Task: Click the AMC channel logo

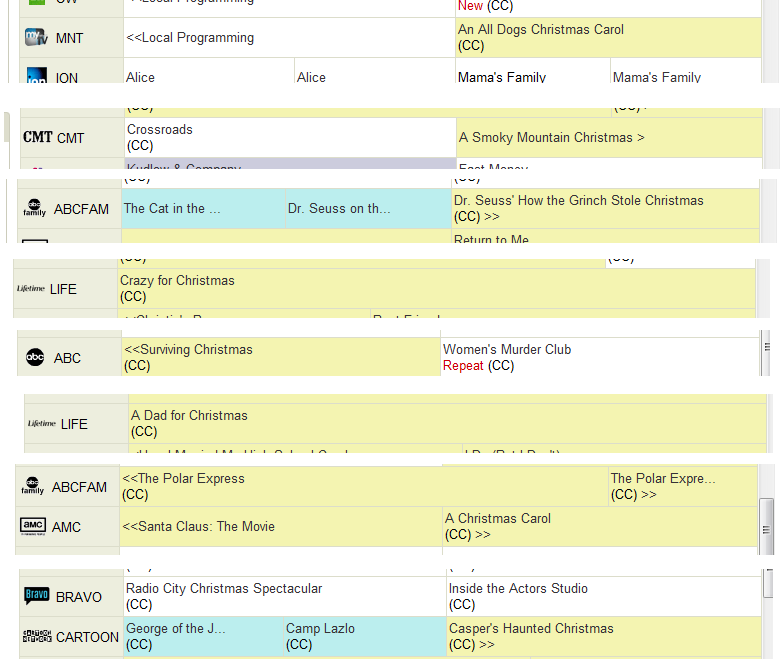Action: click(33, 526)
